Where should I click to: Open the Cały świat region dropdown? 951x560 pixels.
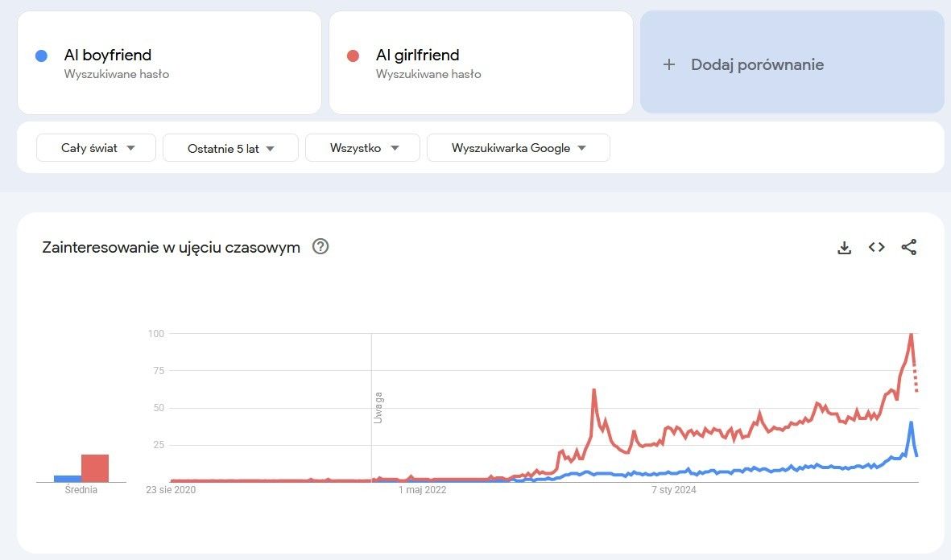pyautogui.click(x=96, y=148)
